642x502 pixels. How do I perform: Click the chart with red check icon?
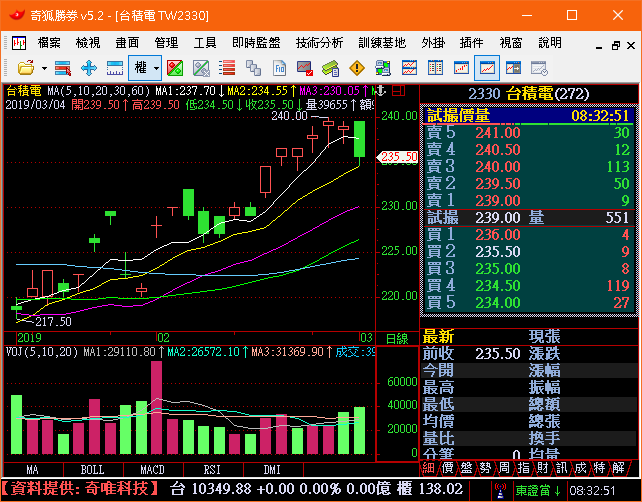pos(305,68)
